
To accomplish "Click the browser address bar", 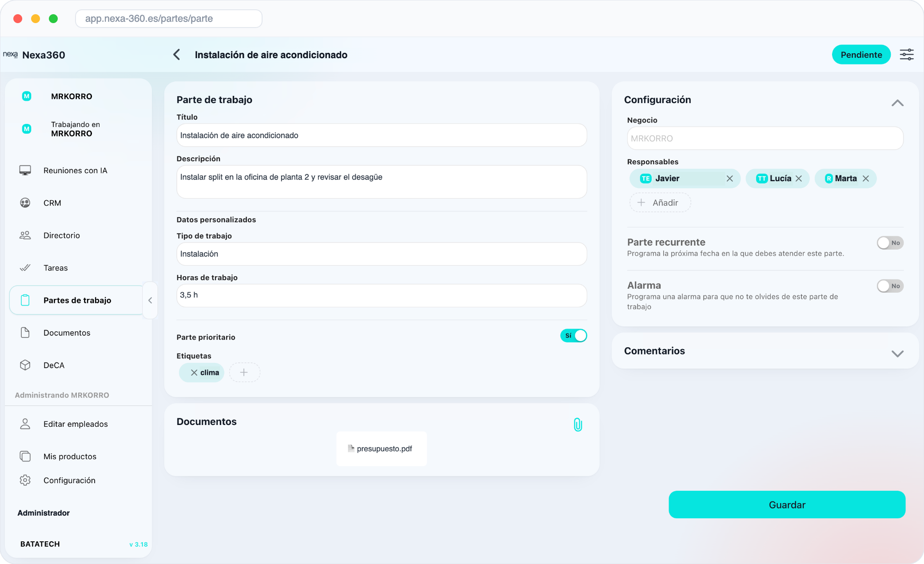I will pos(169,19).
